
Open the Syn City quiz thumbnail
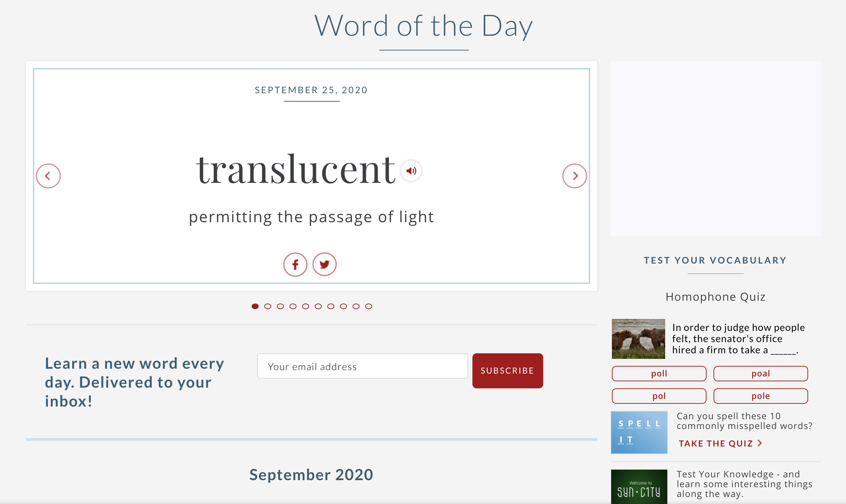pyautogui.click(x=639, y=487)
